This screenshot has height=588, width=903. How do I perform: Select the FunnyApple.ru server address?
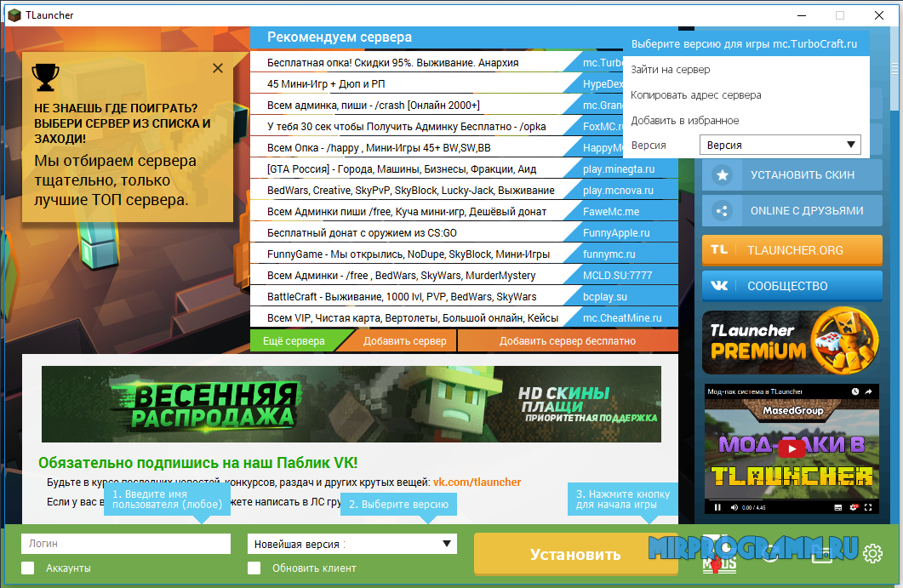coord(616,233)
